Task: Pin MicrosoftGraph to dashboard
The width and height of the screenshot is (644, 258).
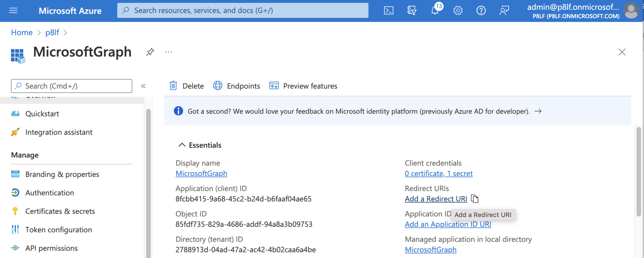Action: click(150, 52)
